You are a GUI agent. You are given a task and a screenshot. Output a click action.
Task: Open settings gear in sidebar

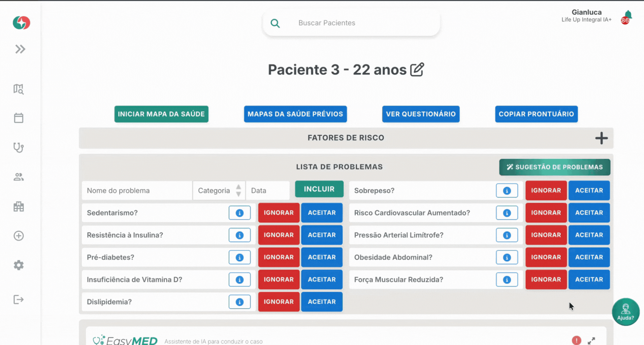click(x=19, y=265)
